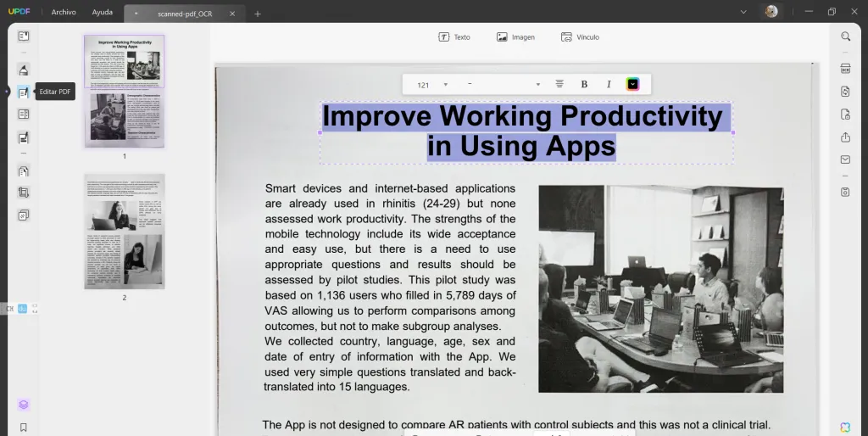Open the bookmark panel icon
Image resolution: width=868 pixels, height=436 pixels.
[23, 428]
